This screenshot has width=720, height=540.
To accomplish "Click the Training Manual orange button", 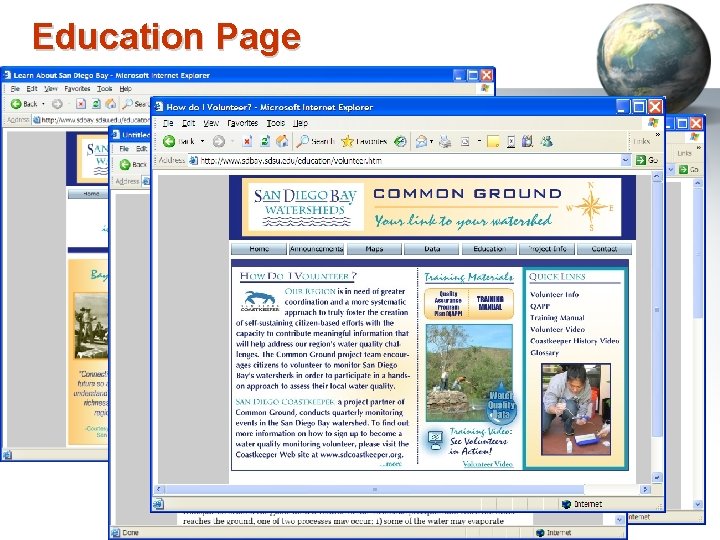I will 490,304.
